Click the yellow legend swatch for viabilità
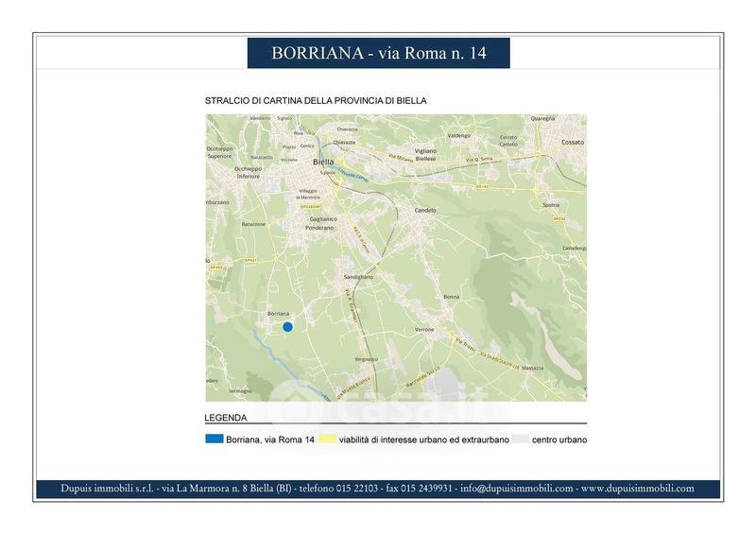Image resolution: width=756 pixels, height=534 pixels. pyautogui.click(x=326, y=439)
